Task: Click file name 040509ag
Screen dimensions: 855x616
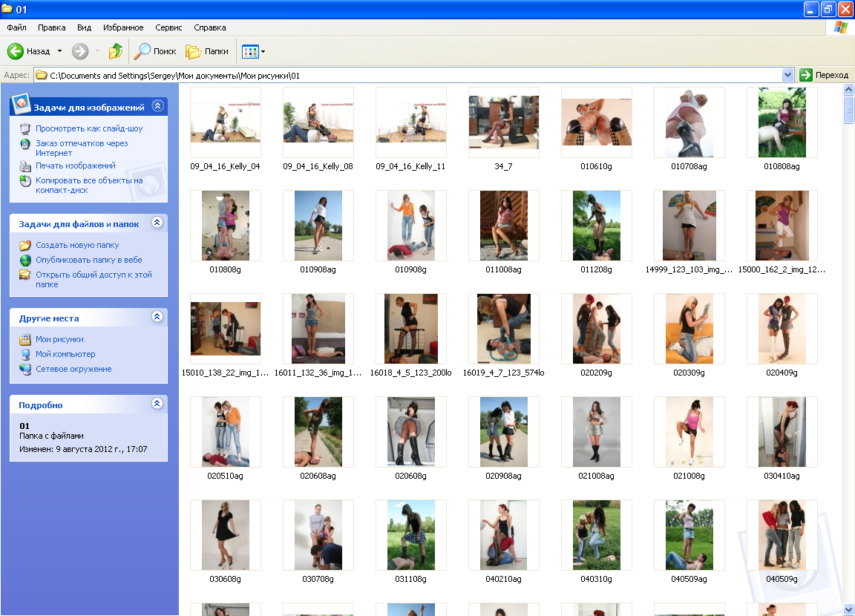Action: [x=689, y=579]
